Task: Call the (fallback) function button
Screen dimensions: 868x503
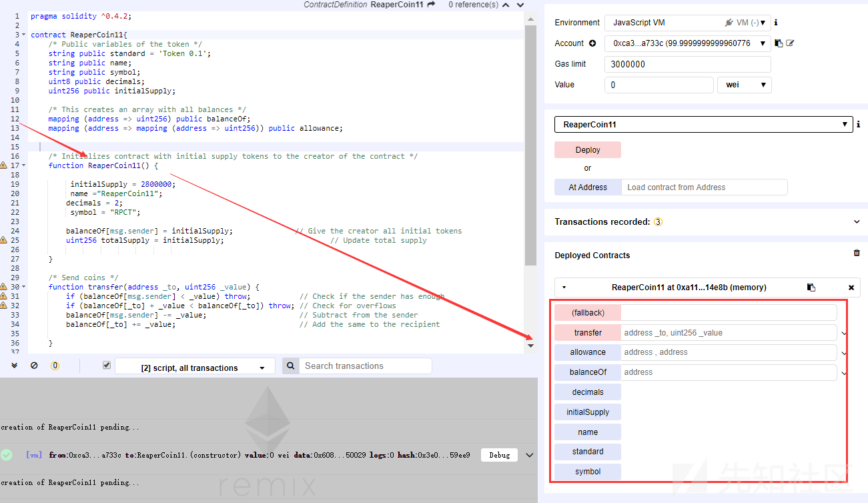Action: (x=587, y=313)
